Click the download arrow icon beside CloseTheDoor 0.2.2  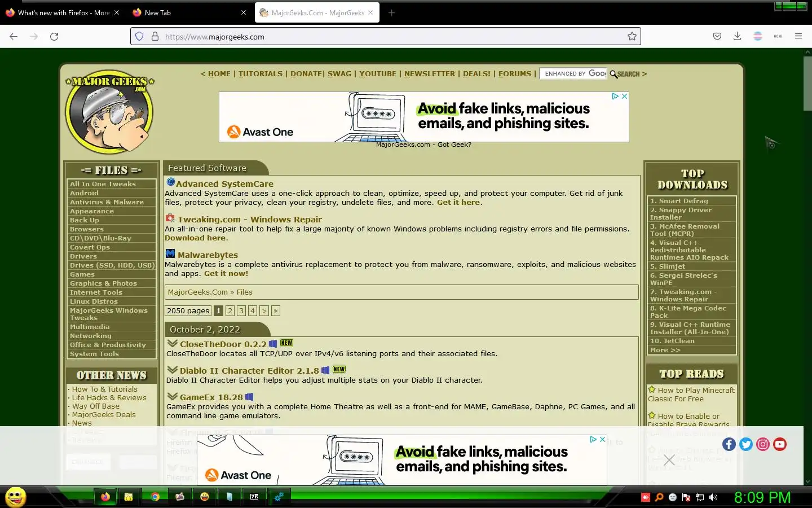tap(172, 343)
